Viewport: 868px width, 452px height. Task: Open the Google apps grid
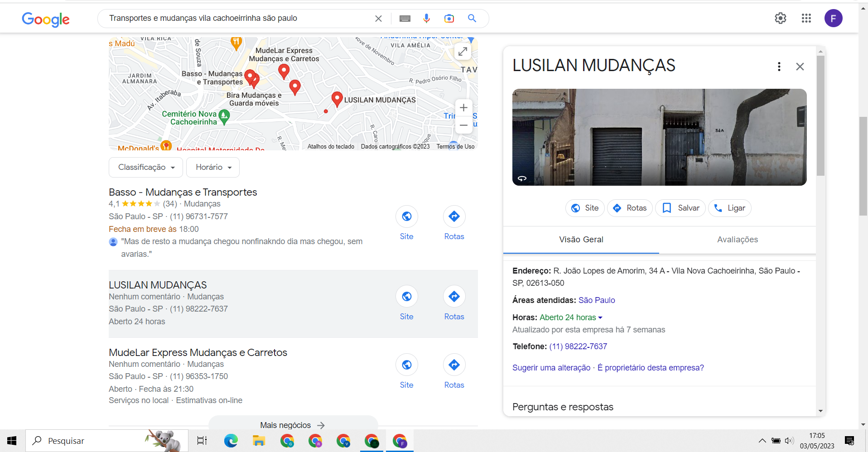tap(806, 18)
